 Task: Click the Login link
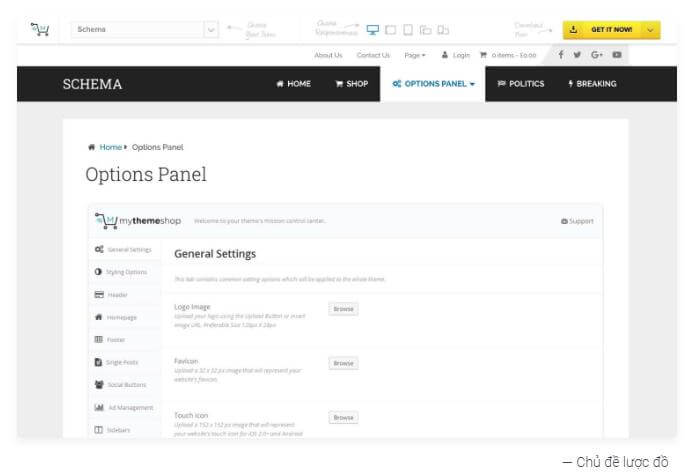456,55
